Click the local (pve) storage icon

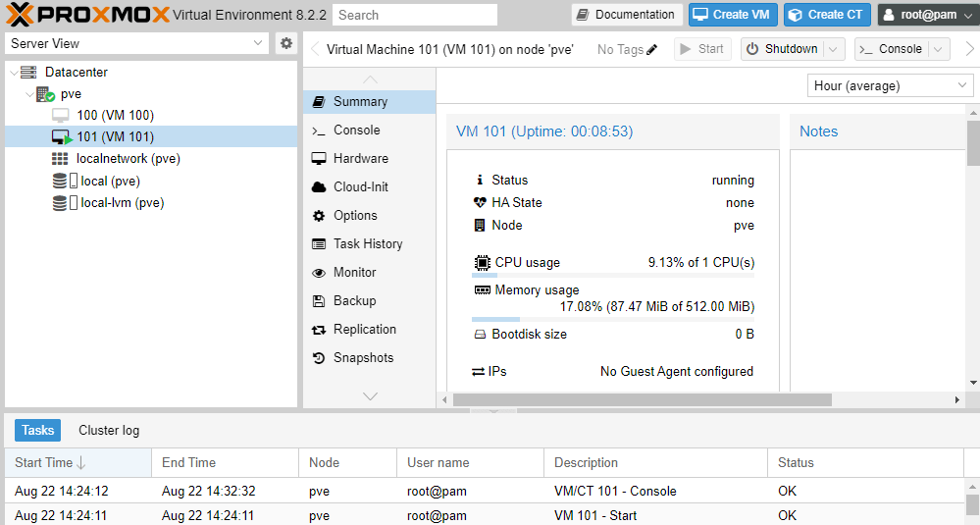point(65,182)
